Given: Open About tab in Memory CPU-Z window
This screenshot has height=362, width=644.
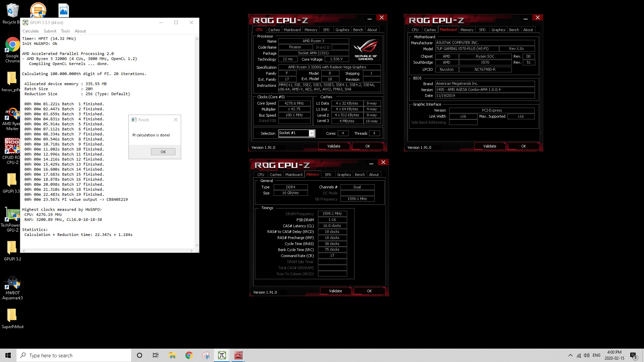Looking at the screenshot, I should click(x=374, y=175).
